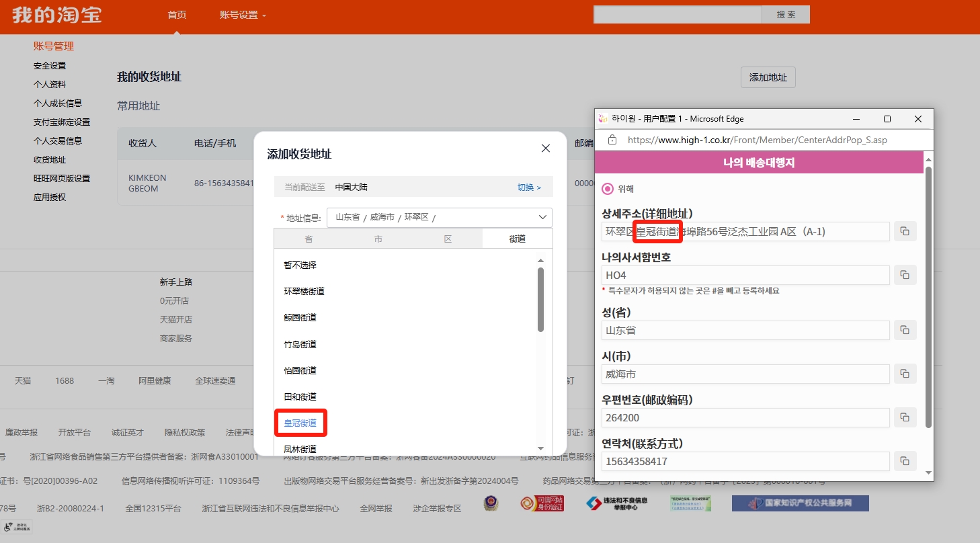Switch to the 市 tab

(x=378, y=239)
